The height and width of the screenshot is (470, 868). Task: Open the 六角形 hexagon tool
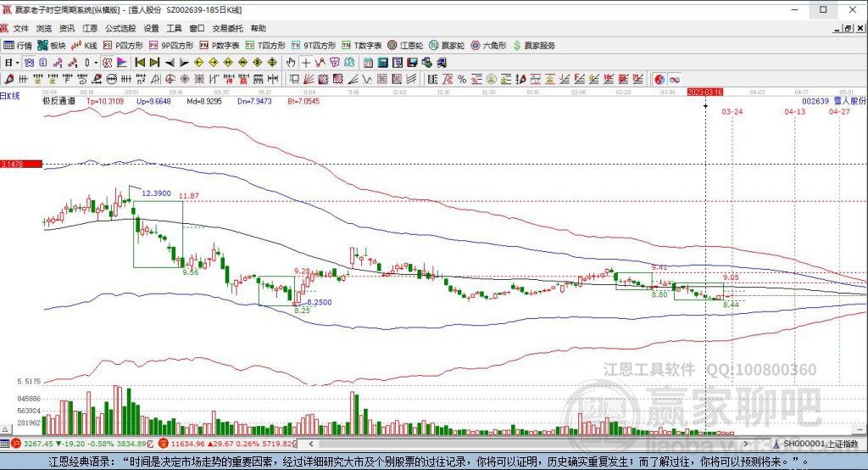490,45
